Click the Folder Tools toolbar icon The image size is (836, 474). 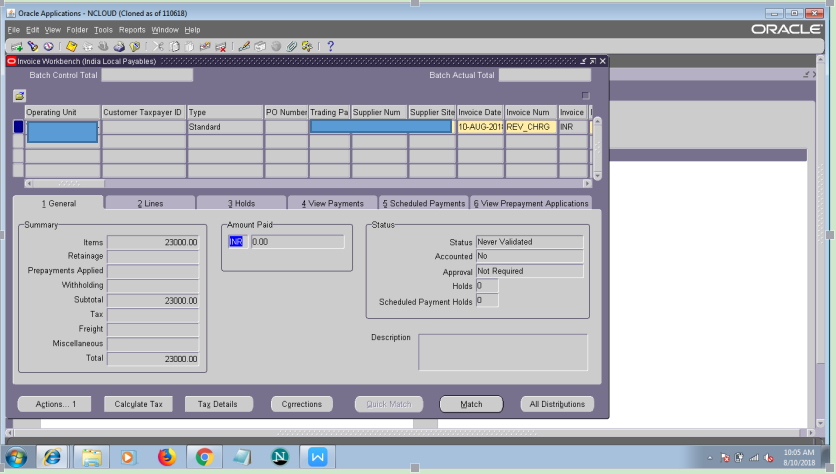307,46
